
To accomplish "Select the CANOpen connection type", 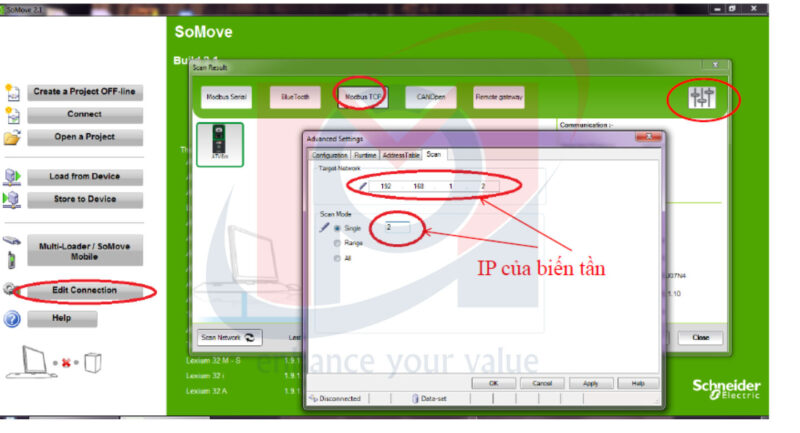I will click(x=431, y=97).
